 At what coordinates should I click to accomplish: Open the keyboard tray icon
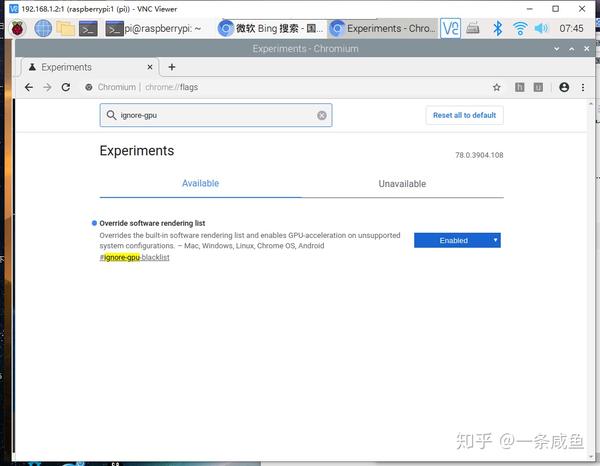click(x=473, y=28)
